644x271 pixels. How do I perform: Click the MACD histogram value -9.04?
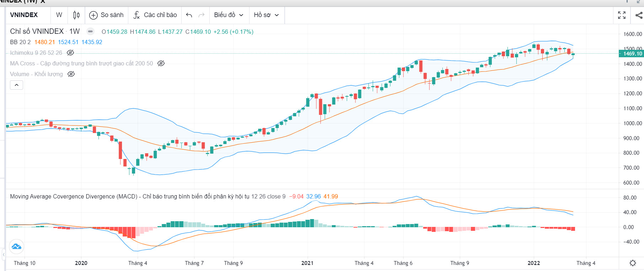296,196
